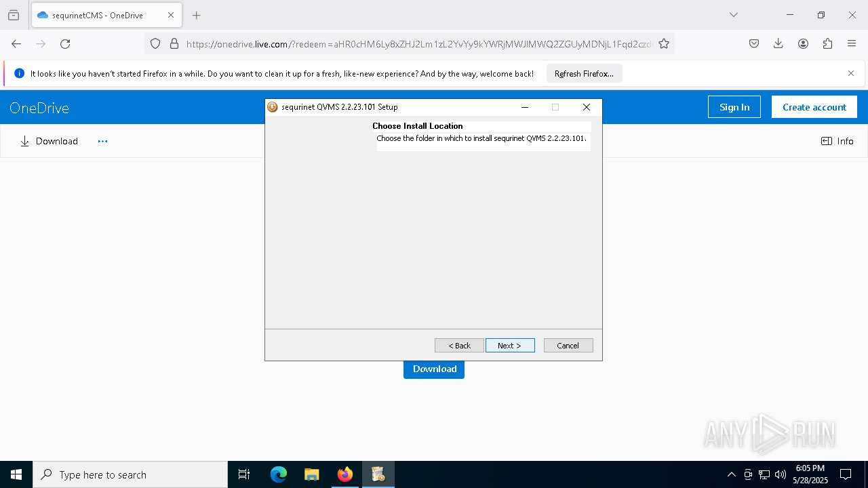Bookmark this page with star icon
Screen dimensions: 868x488
click(664, 43)
